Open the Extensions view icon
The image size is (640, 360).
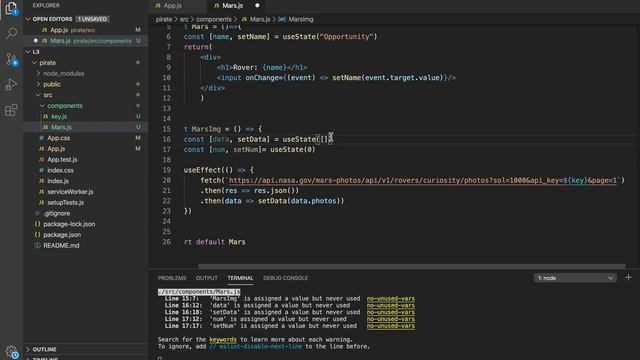[x=11, y=110]
